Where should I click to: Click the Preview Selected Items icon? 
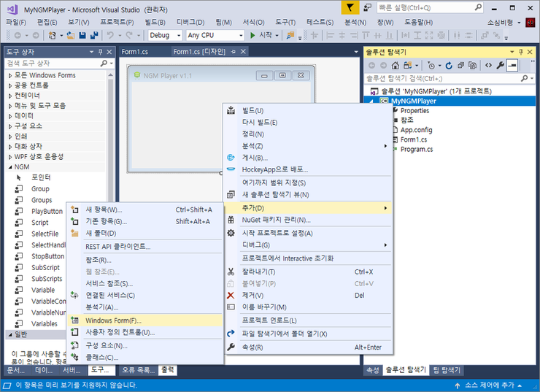click(512, 66)
